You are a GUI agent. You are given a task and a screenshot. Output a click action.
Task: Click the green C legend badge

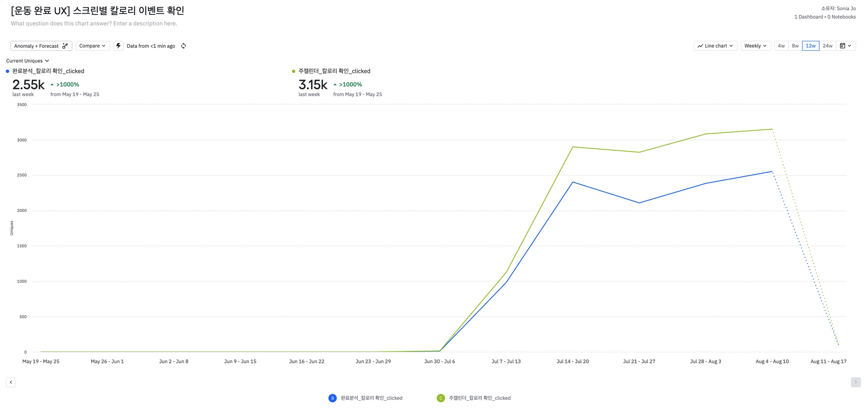(x=441, y=398)
